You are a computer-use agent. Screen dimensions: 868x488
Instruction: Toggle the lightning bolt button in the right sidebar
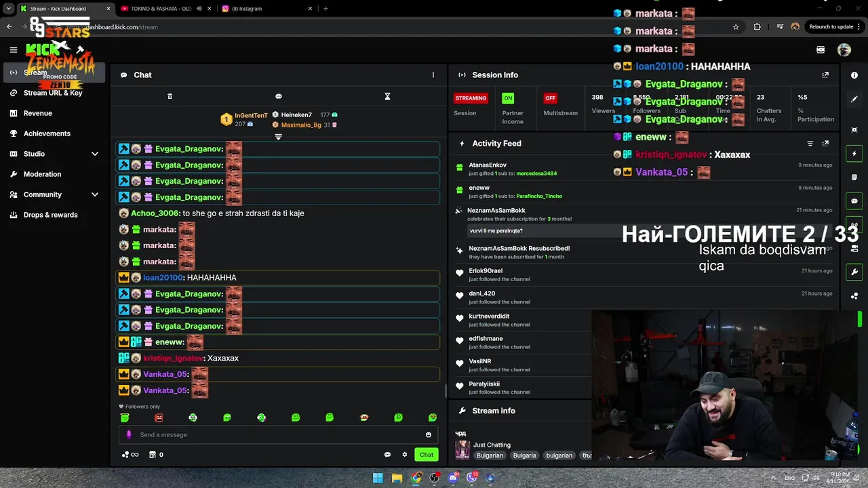(854, 154)
